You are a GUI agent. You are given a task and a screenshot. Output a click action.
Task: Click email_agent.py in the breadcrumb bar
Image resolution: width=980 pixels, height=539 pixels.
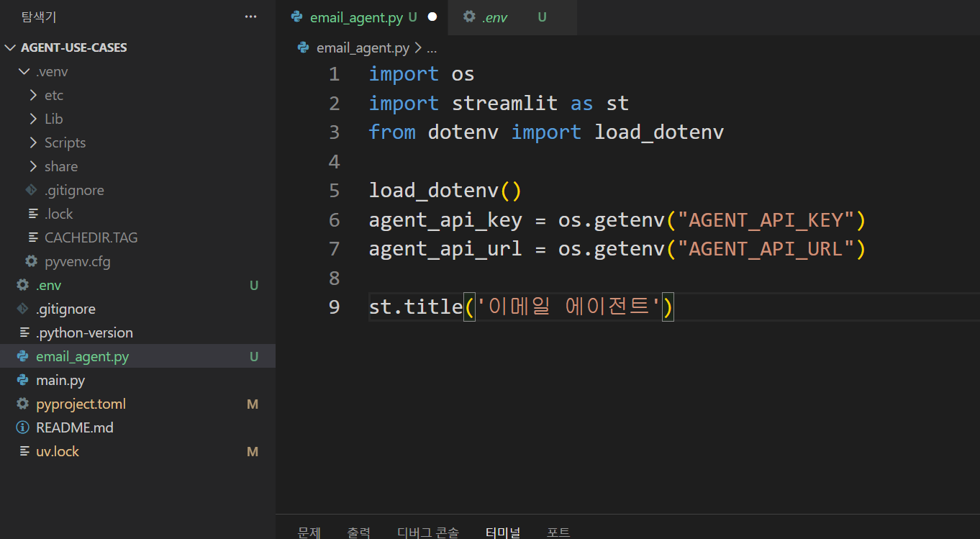point(362,48)
